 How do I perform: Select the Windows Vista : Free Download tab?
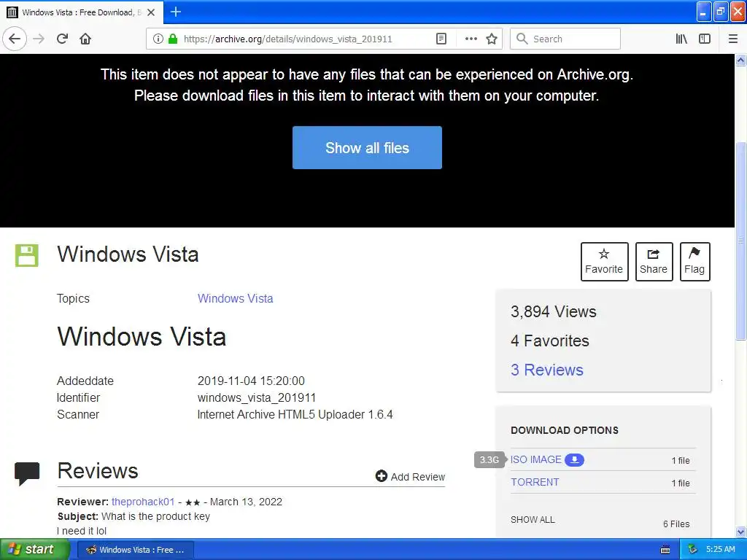pos(82,12)
